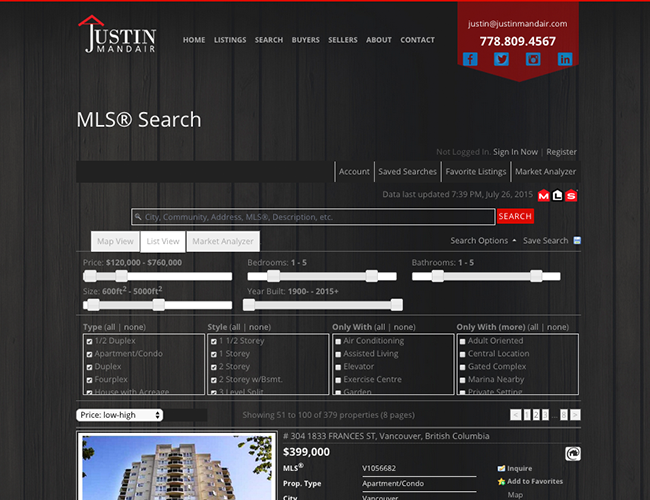Click the Sign In Now link
Image resolution: width=650 pixels, height=500 pixels.
click(515, 152)
